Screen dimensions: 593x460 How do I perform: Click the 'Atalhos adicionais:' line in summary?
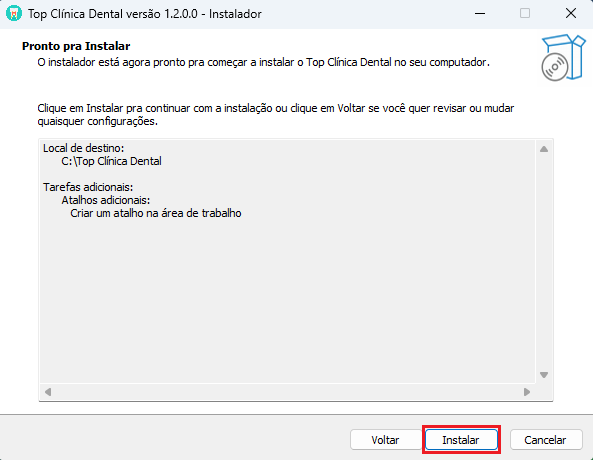(x=106, y=200)
